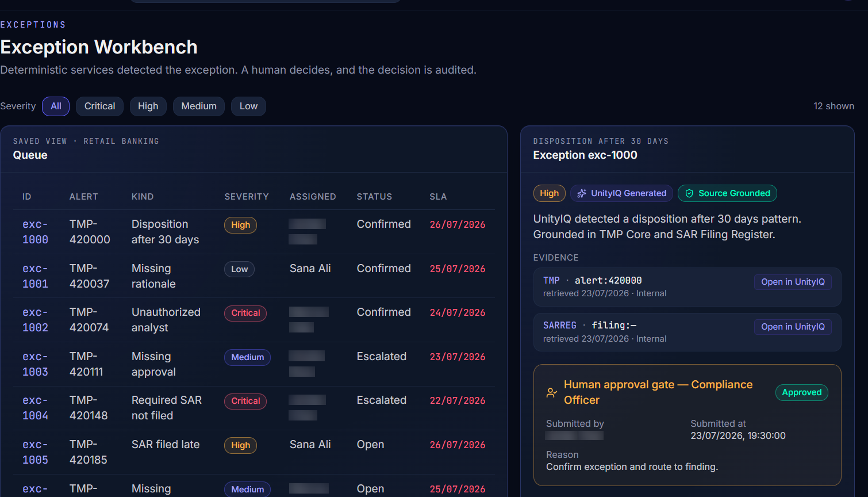Filter exceptions by Critical severity

[99, 106]
